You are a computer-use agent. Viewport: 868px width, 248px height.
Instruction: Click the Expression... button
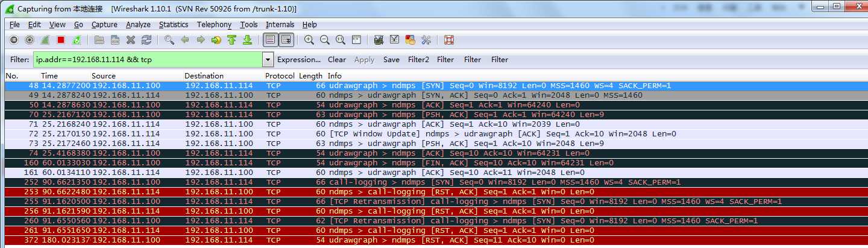pyautogui.click(x=299, y=60)
